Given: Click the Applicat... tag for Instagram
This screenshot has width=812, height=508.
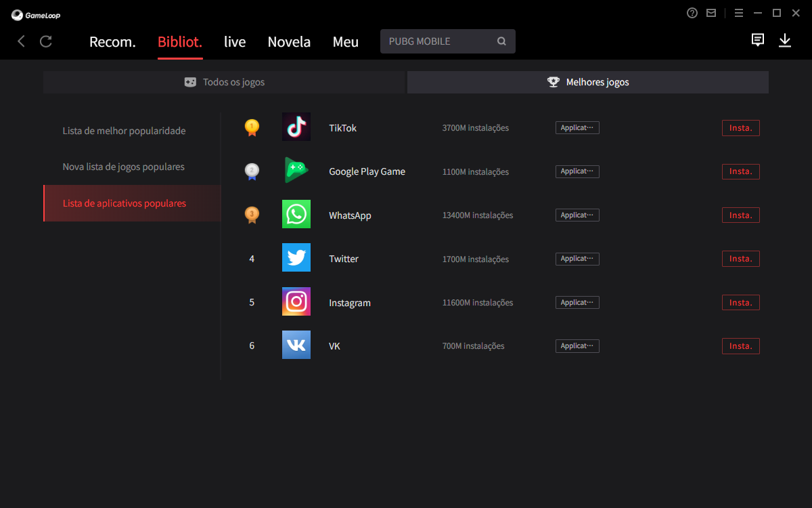Looking at the screenshot, I should [x=577, y=302].
